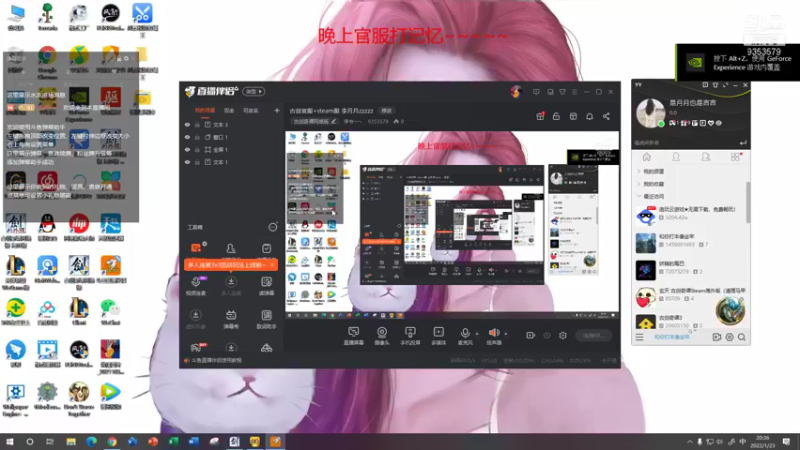Click the streaming status button at bottom right
This screenshot has width=800, height=450.
pos(593,336)
